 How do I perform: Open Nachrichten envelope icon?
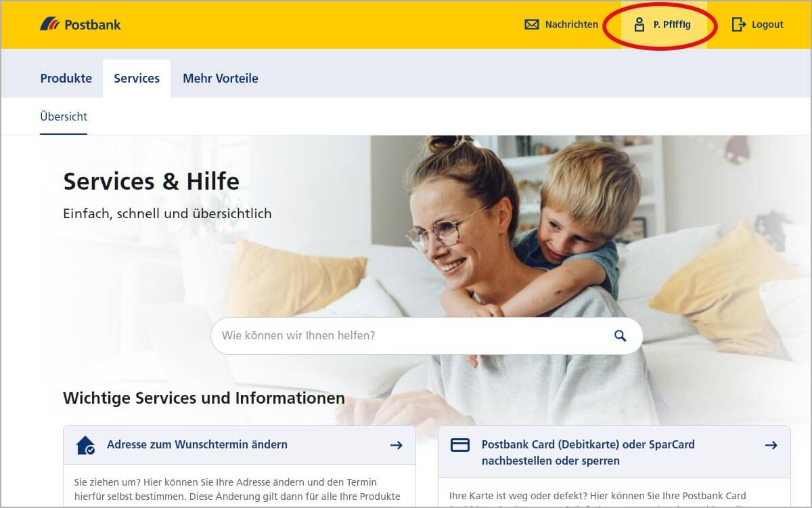[x=532, y=24]
